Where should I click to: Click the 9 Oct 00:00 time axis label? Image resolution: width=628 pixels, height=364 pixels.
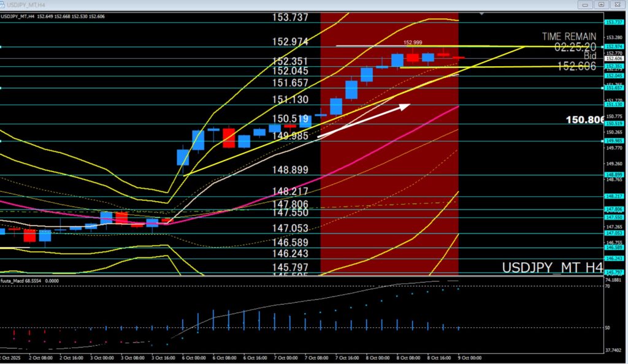point(470,357)
